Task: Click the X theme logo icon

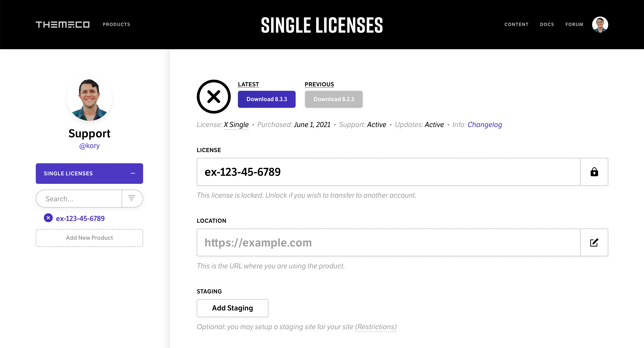Action: 213,96
